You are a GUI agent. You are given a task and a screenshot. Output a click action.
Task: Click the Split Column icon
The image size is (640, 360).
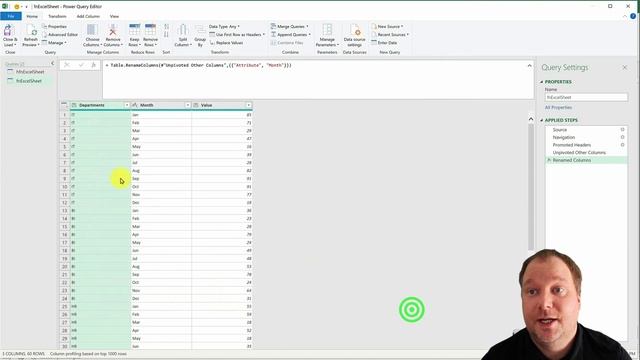click(183, 30)
